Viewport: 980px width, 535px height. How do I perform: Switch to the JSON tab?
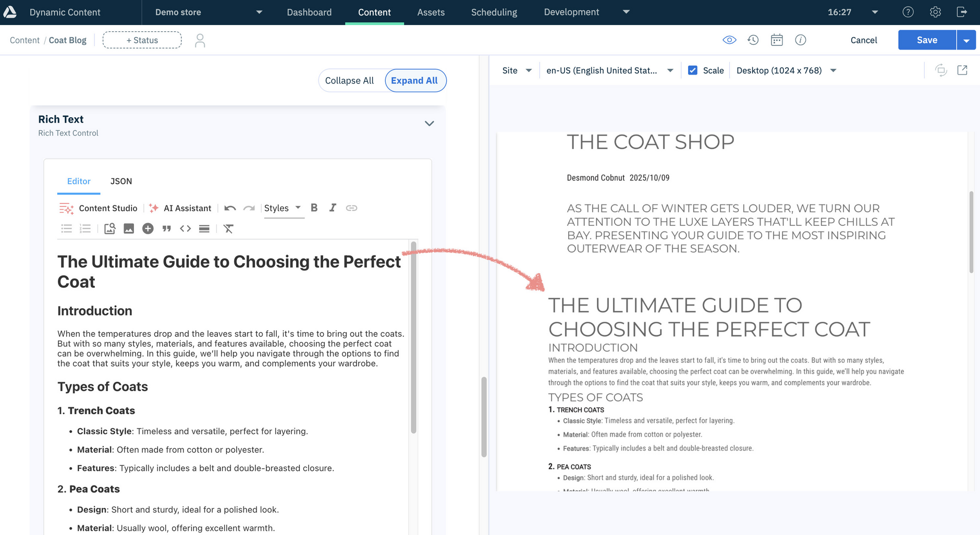coord(121,181)
